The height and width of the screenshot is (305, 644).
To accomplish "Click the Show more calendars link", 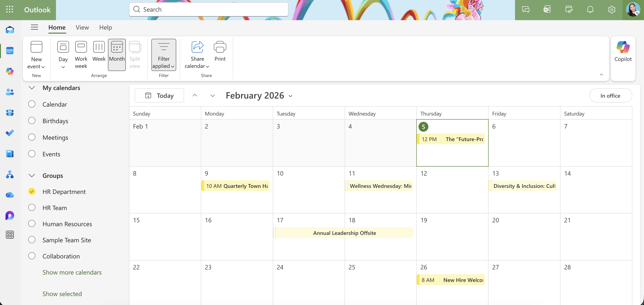I will tap(72, 272).
